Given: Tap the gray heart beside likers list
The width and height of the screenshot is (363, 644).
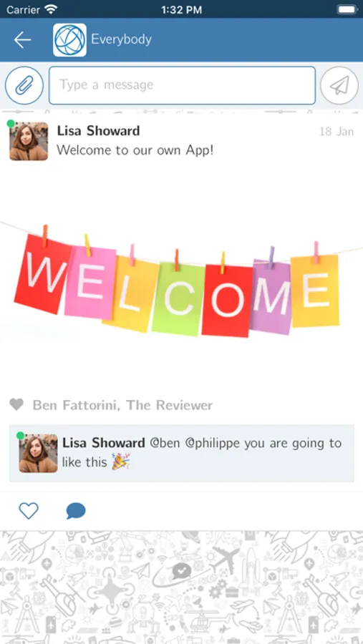Looking at the screenshot, I should (x=16, y=405).
